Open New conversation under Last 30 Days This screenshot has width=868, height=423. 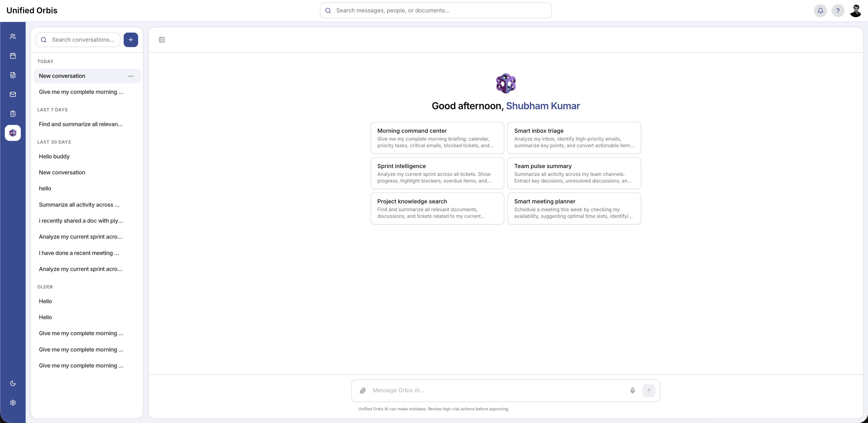click(x=87, y=173)
